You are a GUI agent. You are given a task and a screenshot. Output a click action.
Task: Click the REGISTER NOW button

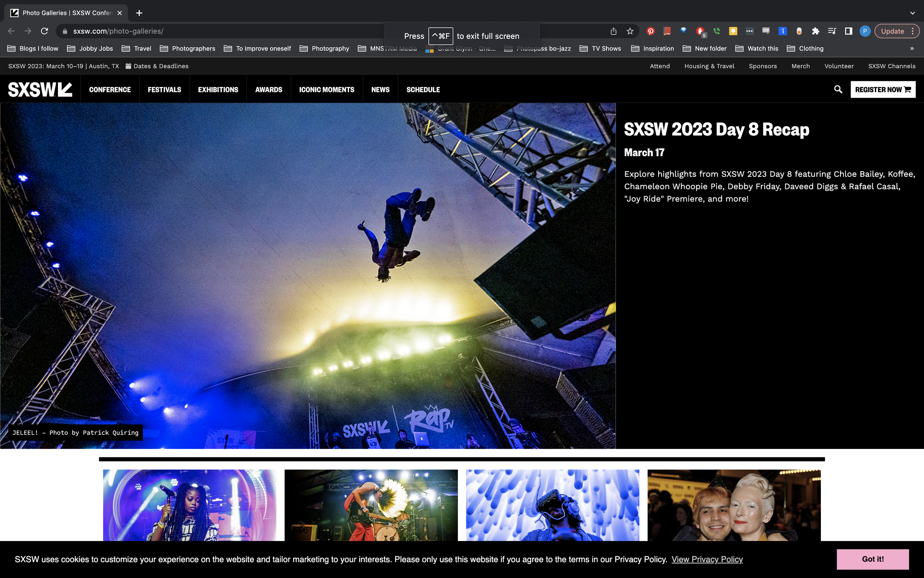coord(883,89)
